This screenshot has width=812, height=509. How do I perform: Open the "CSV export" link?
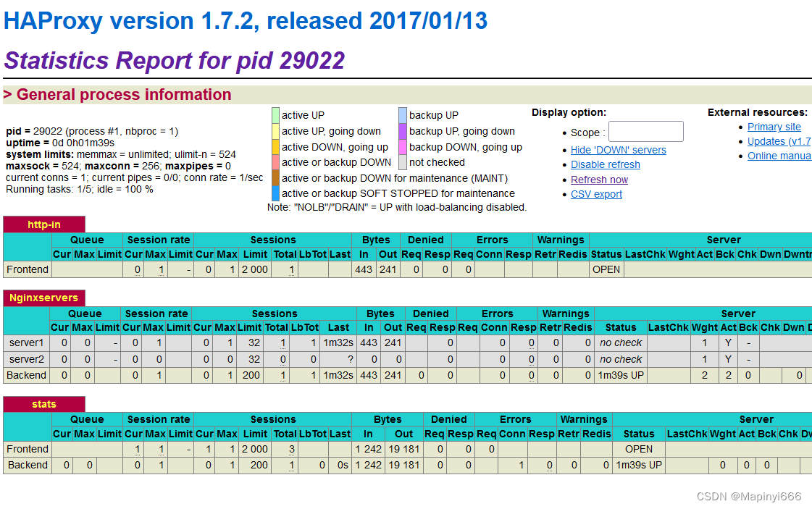(x=596, y=194)
